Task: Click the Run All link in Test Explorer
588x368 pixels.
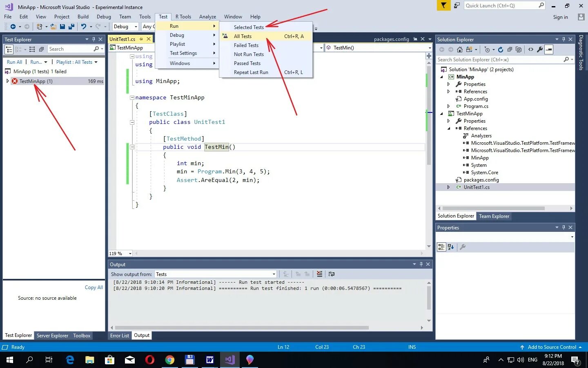Action: (x=14, y=62)
